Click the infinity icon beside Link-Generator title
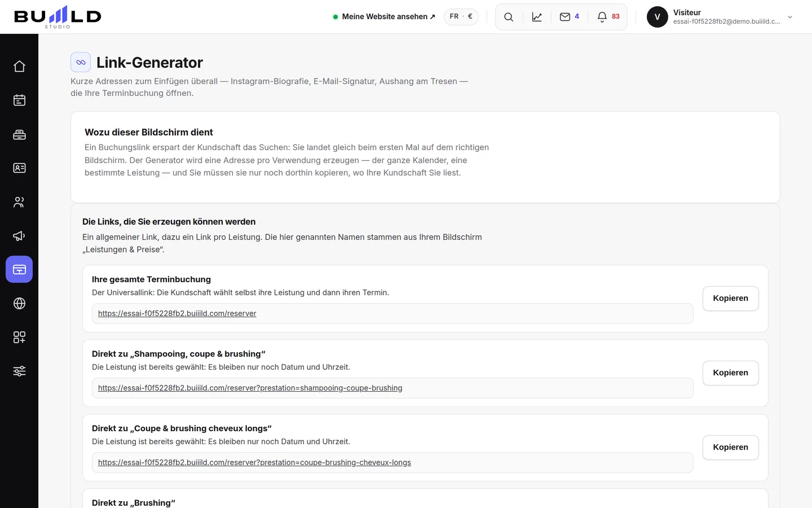 click(x=81, y=62)
